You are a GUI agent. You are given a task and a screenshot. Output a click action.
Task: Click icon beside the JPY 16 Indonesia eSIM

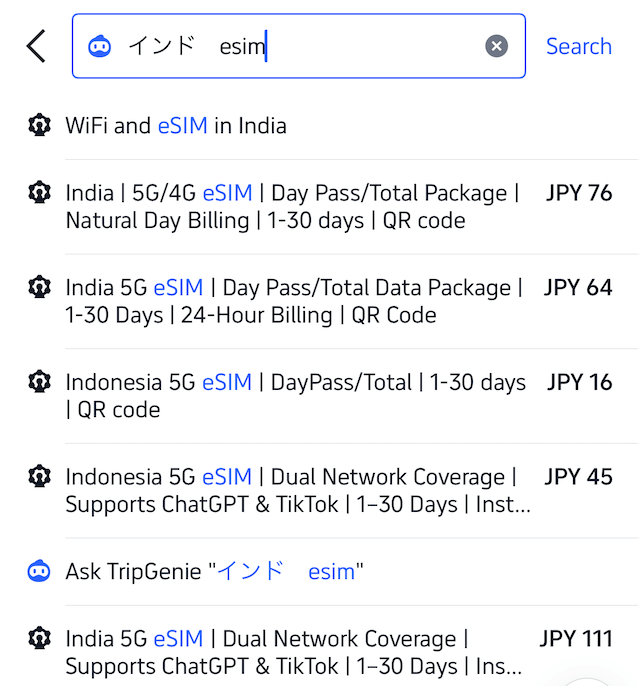click(x=39, y=382)
